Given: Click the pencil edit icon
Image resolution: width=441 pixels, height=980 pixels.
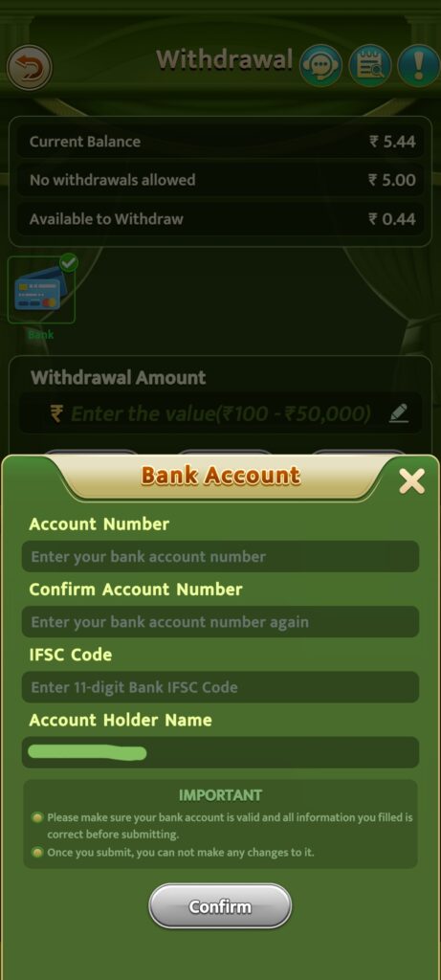Looking at the screenshot, I should pyautogui.click(x=399, y=413).
